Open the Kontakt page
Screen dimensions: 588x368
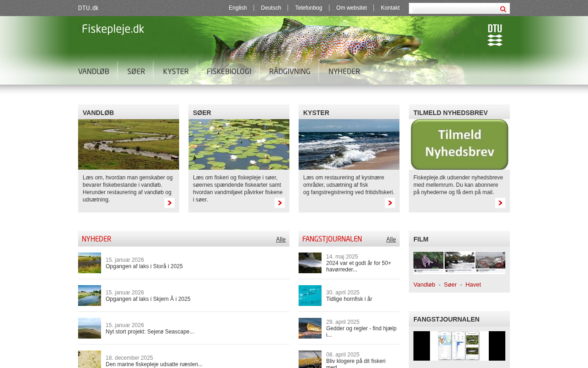390,8
